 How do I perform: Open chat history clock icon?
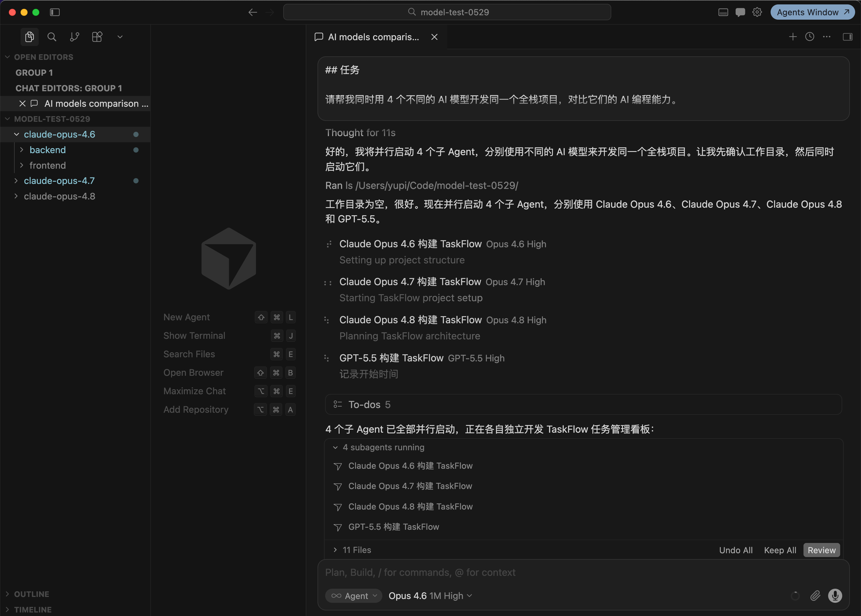(x=810, y=37)
